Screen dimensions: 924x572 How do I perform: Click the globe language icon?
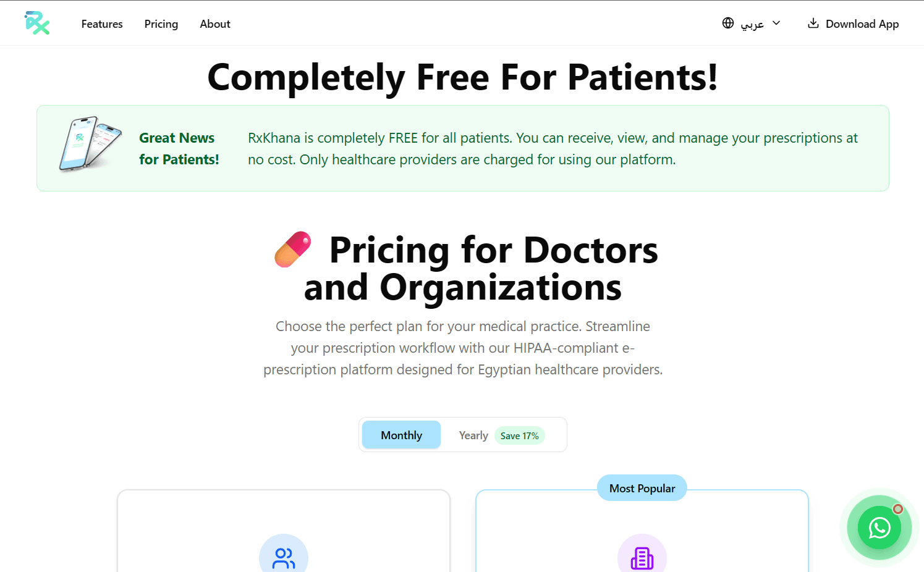pyautogui.click(x=728, y=23)
